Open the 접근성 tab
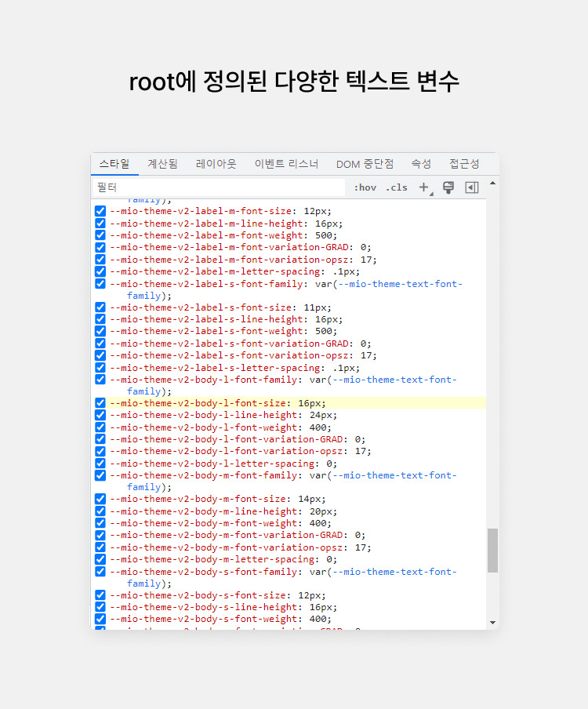The image size is (588, 709). pyautogui.click(x=464, y=164)
